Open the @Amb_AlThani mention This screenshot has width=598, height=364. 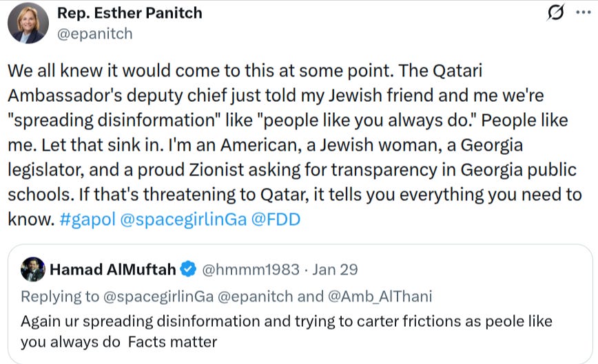tap(380, 297)
